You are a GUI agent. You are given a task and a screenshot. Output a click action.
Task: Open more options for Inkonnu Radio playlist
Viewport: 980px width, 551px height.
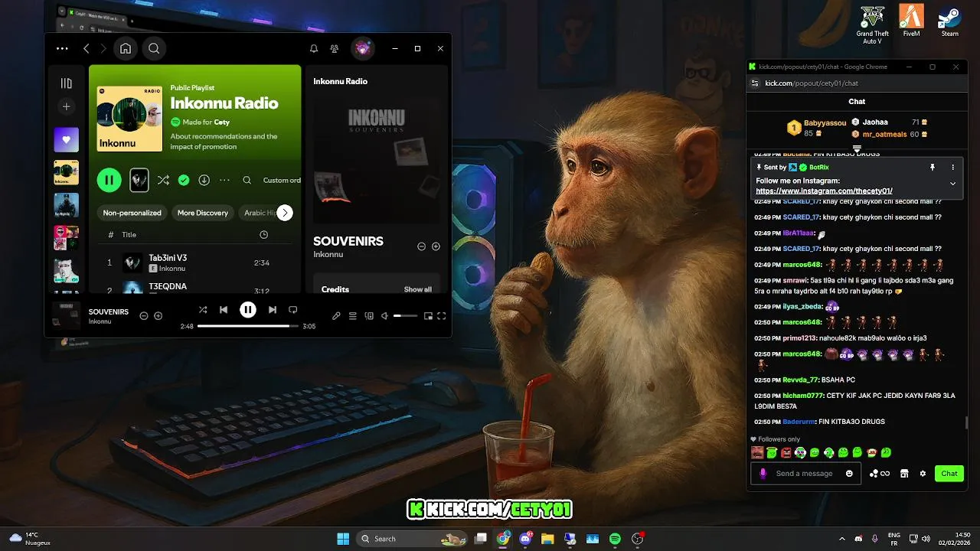click(224, 181)
